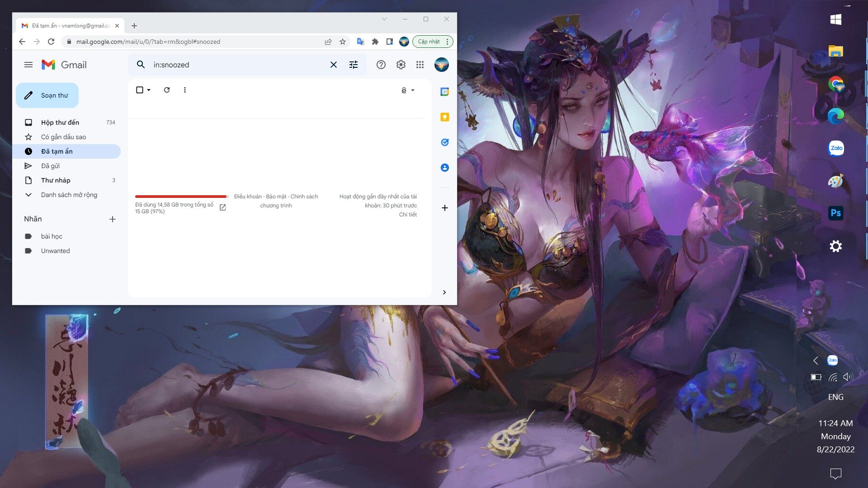Switch to Hộp thư đến

pyautogui.click(x=60, y=122)
